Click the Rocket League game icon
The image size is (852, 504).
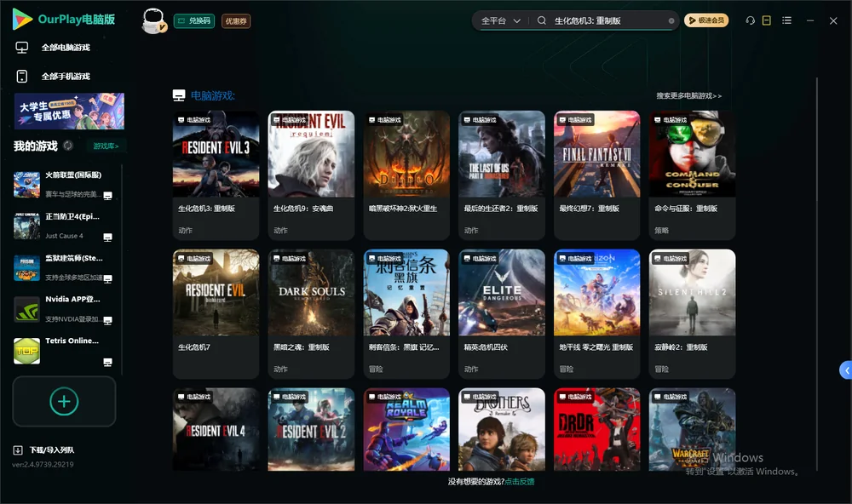pyautogui.click(x=26, y=185)
